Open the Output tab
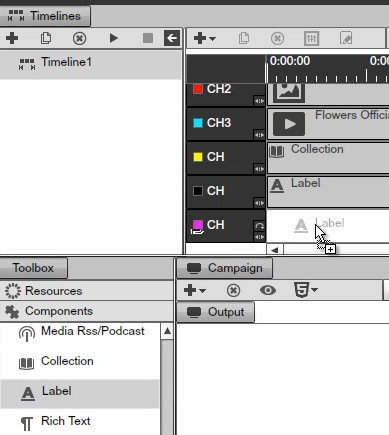 click(x=216, y=312)
